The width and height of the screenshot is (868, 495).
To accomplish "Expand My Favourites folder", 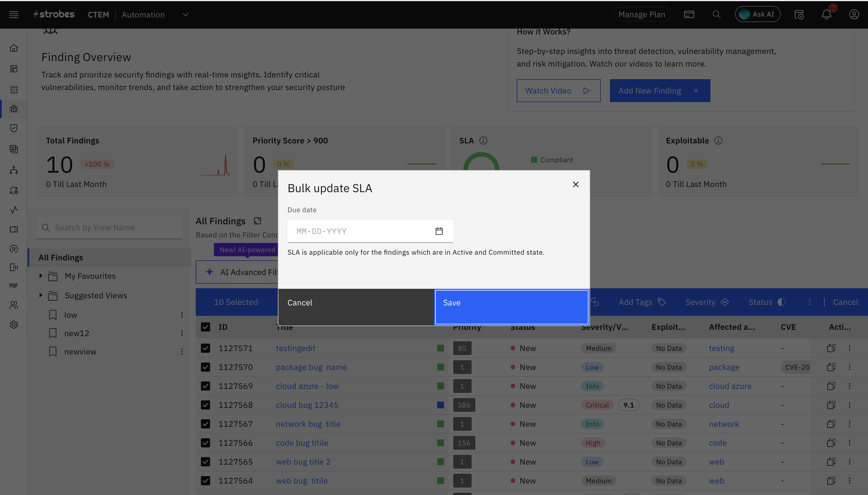I will tap(41, 276).
